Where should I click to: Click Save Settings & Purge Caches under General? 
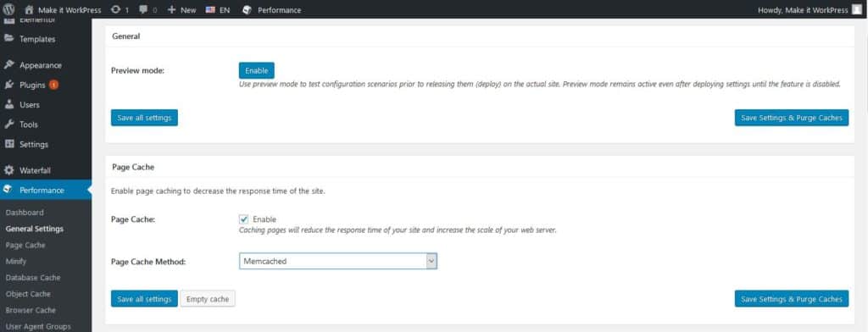point(792,118)
